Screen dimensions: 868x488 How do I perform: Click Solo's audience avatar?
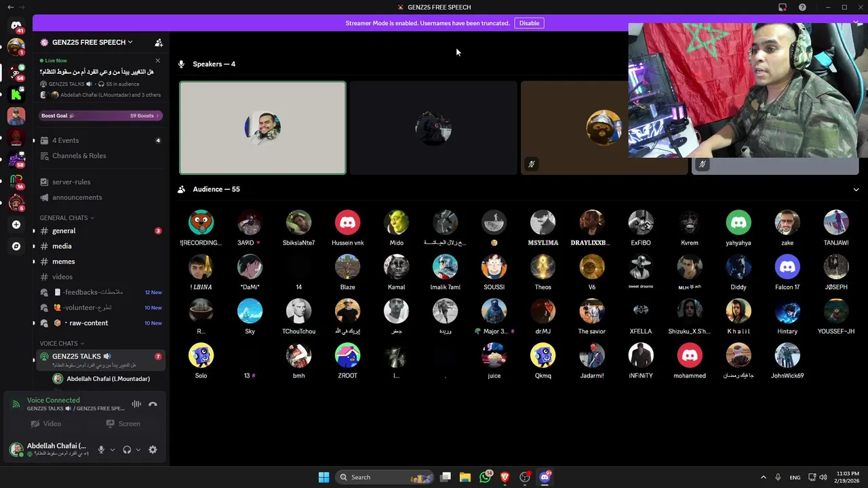[201, 356]
